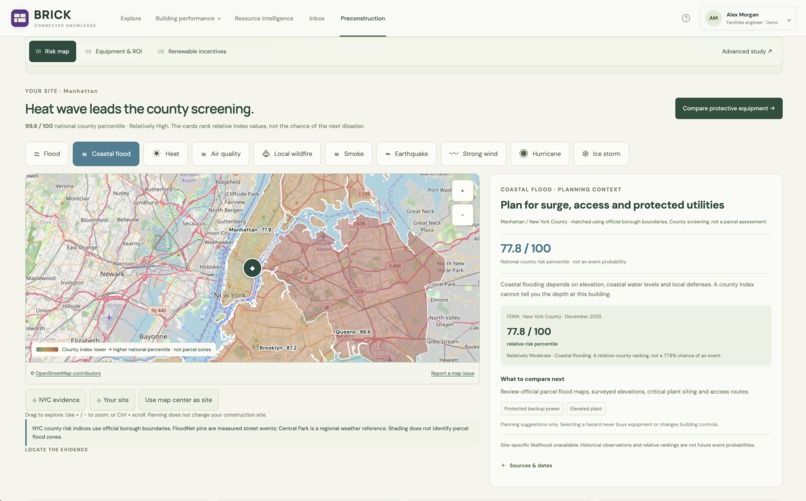Switch to Renewable incentives tab

tap(192, 51)
